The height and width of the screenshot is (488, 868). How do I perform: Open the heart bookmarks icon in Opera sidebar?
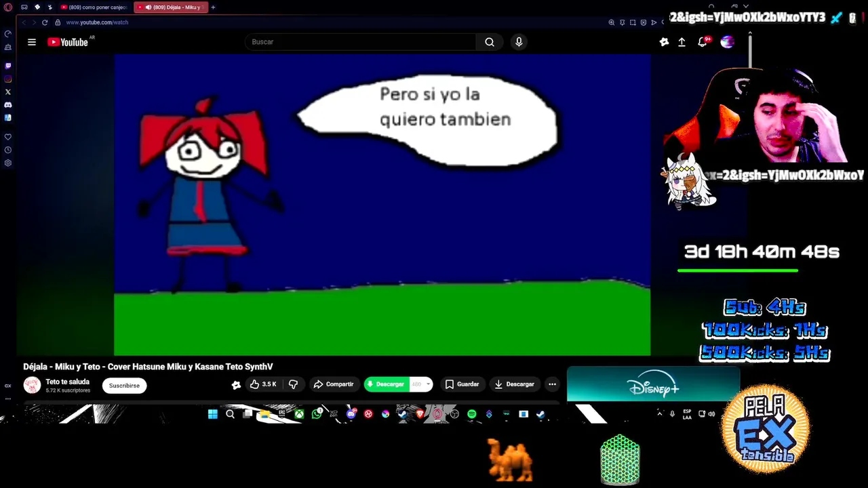(x=8, y=137)
